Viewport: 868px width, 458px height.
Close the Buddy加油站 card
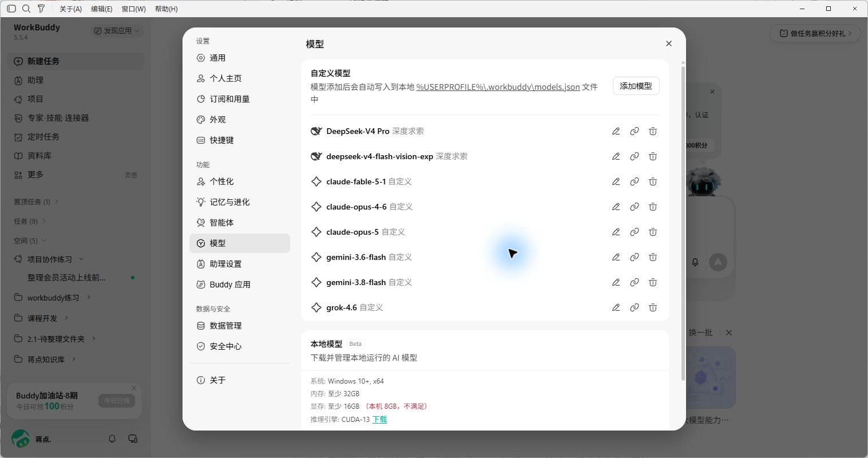[134, 388]
